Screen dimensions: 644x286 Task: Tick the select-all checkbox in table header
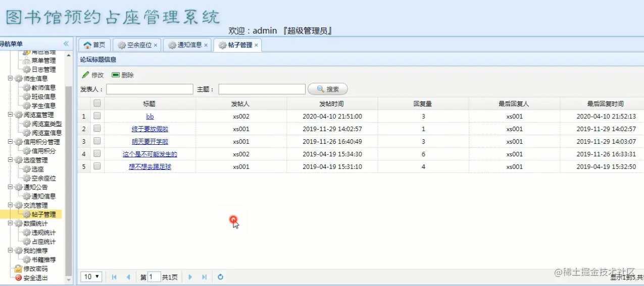[97, 103]
